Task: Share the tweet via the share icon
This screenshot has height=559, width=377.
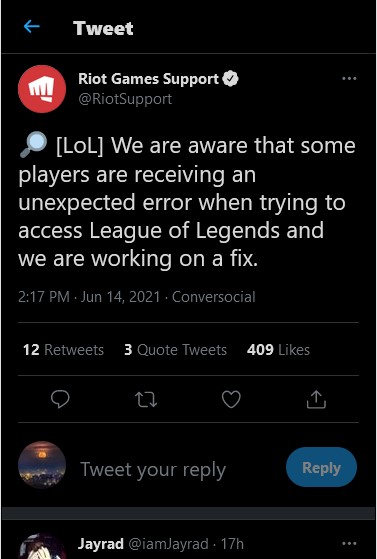Action: click(x=316, y=399)
